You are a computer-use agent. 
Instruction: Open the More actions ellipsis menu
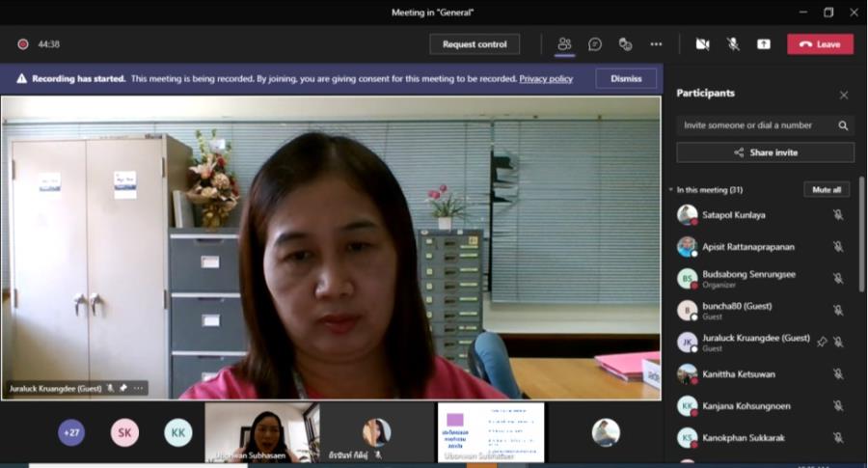pyautogui.click(x=656, y=44)
